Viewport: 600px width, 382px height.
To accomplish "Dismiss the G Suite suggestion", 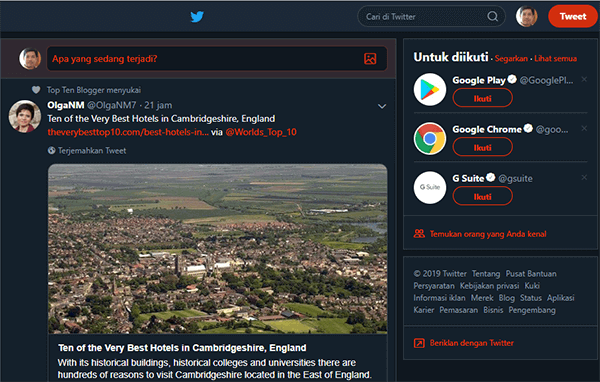I will (x=584, y=177).
